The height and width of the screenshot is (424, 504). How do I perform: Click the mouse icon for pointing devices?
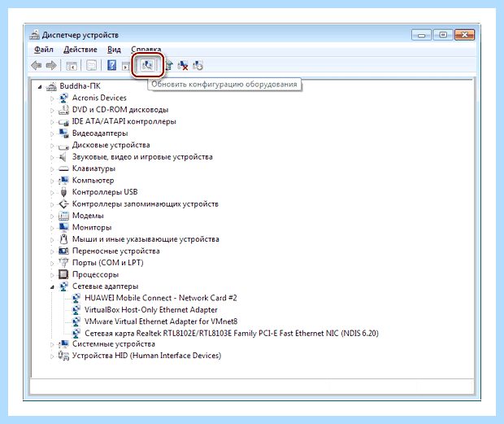63,239
